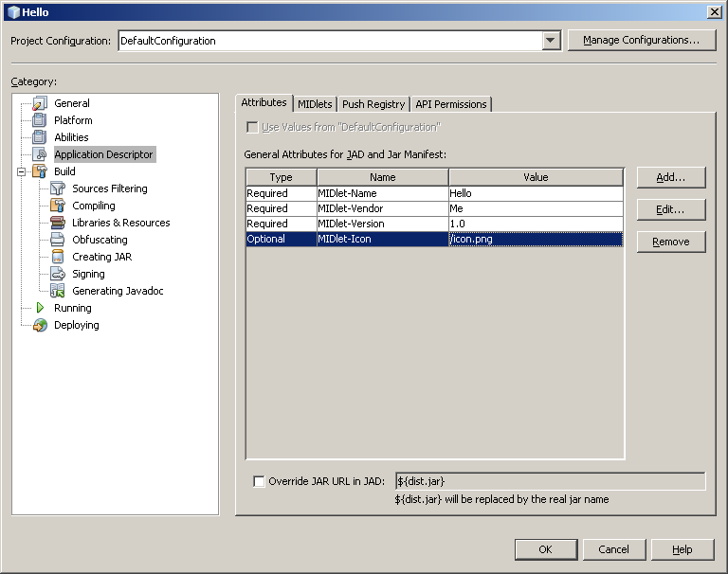728x574 pixels.
Task: Click the 'Optional' type cell
Action: 282,239
